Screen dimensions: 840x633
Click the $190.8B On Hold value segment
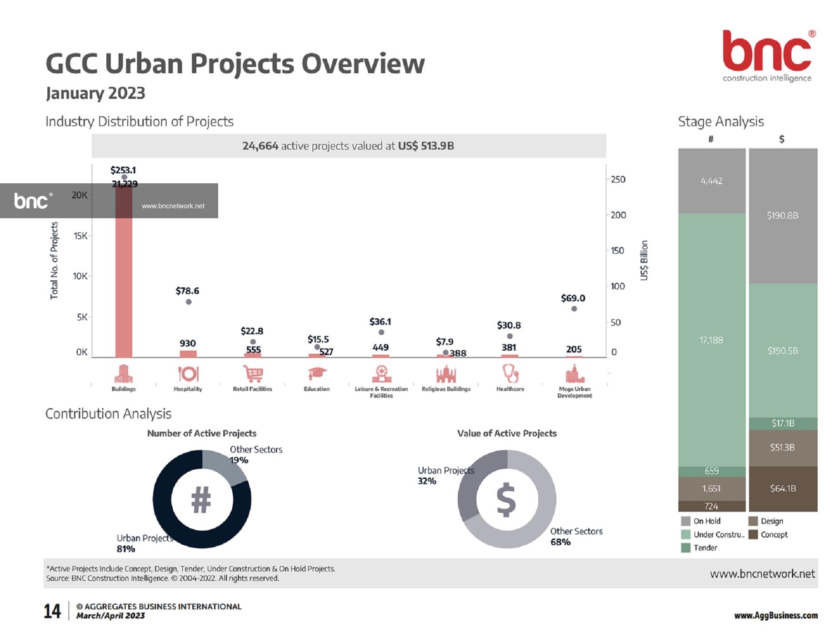pyautogui.click(x=783, y=216)
